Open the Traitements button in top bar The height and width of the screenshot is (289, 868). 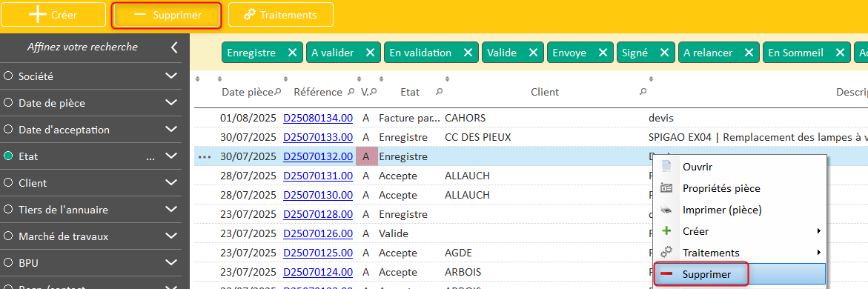click(x=281, y=15)
